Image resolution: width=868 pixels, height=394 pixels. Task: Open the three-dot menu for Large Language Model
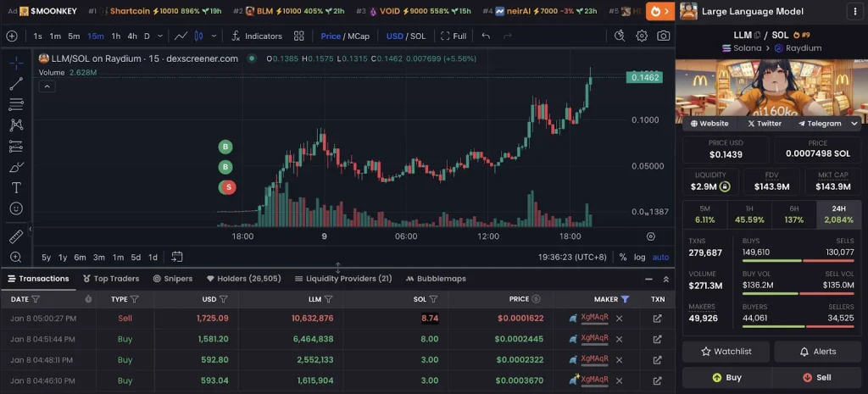coord(856,11)
